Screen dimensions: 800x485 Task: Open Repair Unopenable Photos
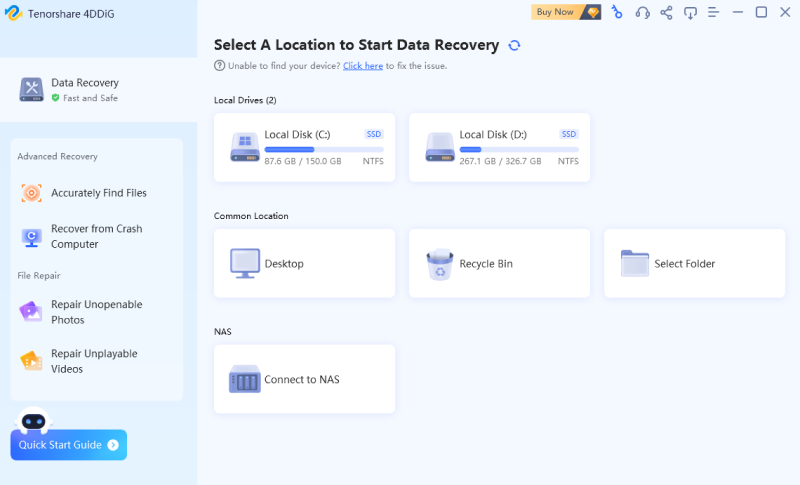click(96, 312)
